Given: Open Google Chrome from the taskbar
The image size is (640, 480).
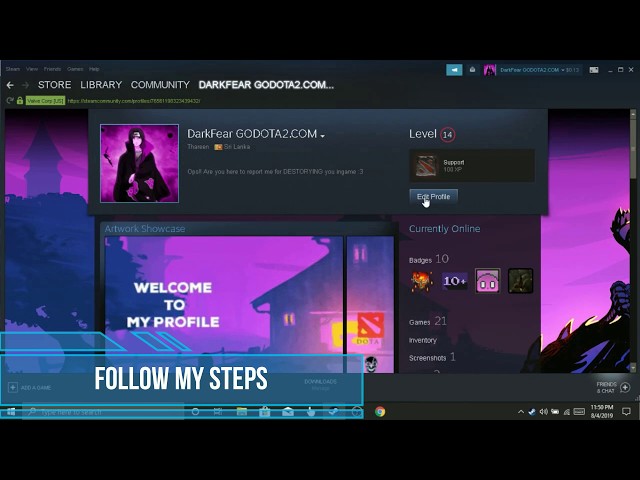Looking at the screenshot, I should pyautogui.click(x=380, y=411).
